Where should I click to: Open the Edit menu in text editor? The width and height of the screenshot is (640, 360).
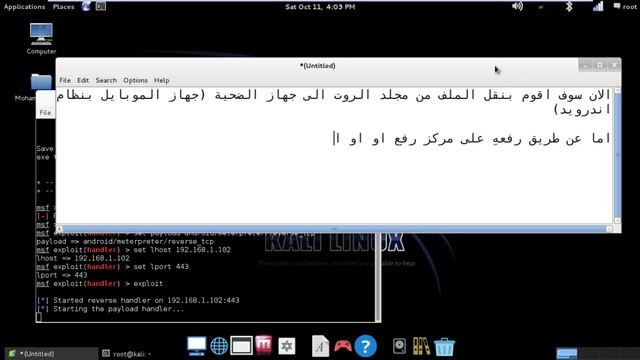[x=83, y=80]
